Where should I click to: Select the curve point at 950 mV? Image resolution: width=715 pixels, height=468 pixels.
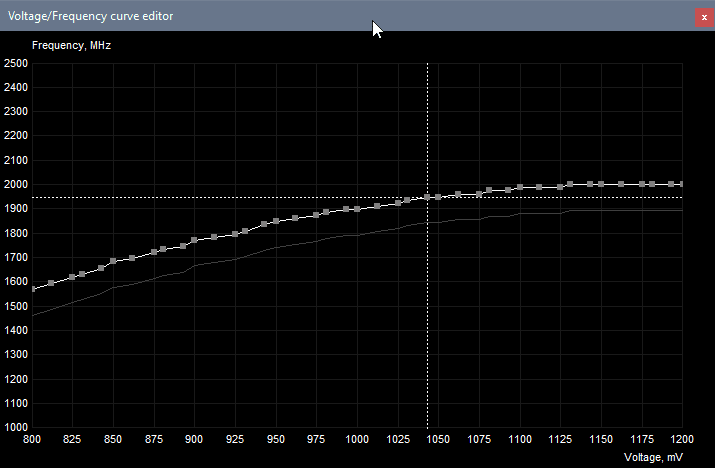point(276,221)
